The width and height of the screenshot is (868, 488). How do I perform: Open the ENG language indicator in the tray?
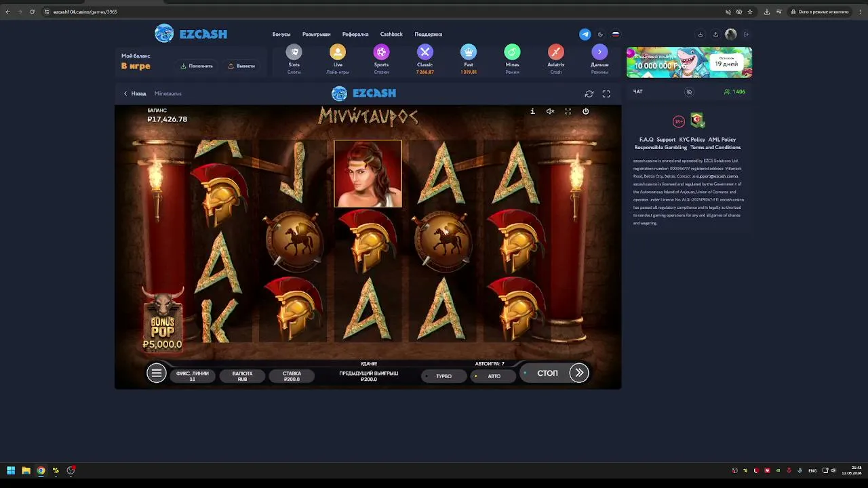812,470
